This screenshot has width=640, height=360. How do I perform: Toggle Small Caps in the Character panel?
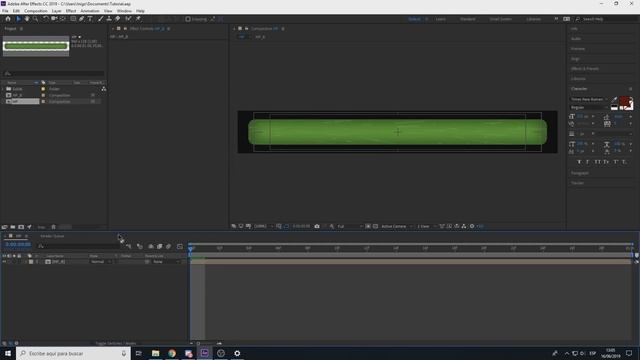(606, 162)
